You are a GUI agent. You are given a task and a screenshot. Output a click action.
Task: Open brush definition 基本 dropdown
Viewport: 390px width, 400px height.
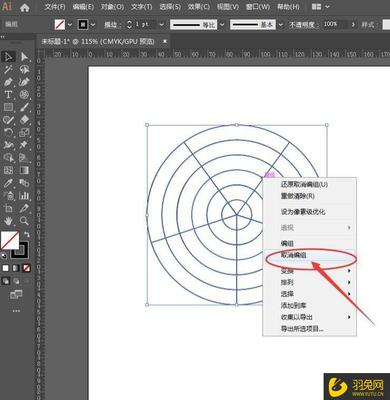tap(281, 25)
